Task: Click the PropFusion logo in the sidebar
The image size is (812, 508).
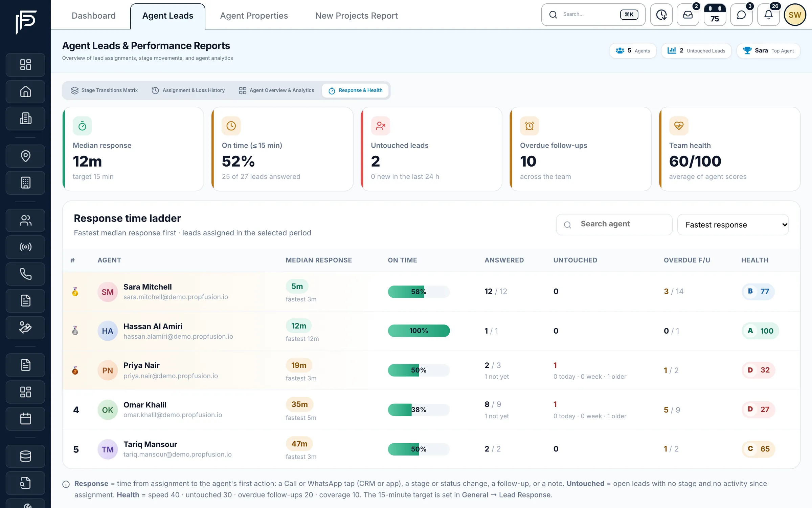Action: [x=26, y=22]
